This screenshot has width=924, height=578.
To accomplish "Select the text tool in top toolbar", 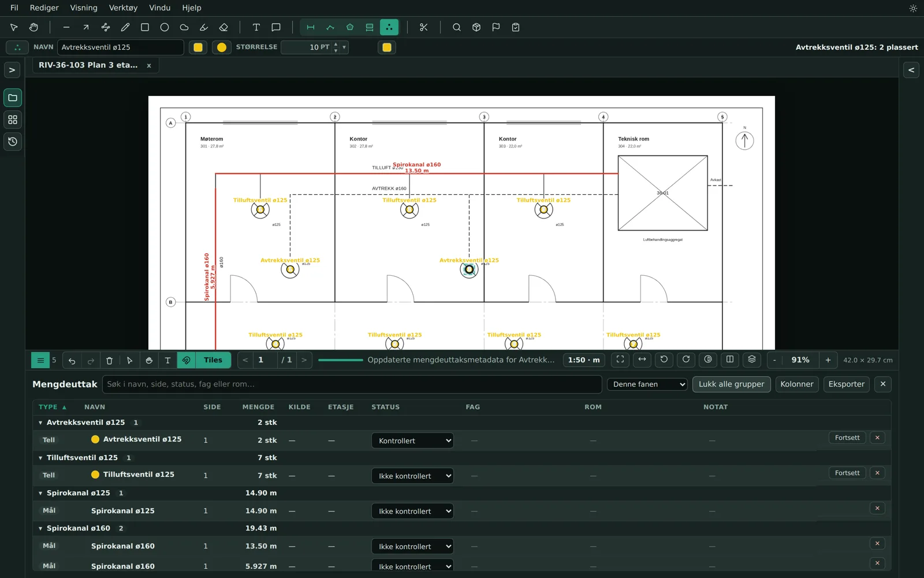I will coord(256,27).
